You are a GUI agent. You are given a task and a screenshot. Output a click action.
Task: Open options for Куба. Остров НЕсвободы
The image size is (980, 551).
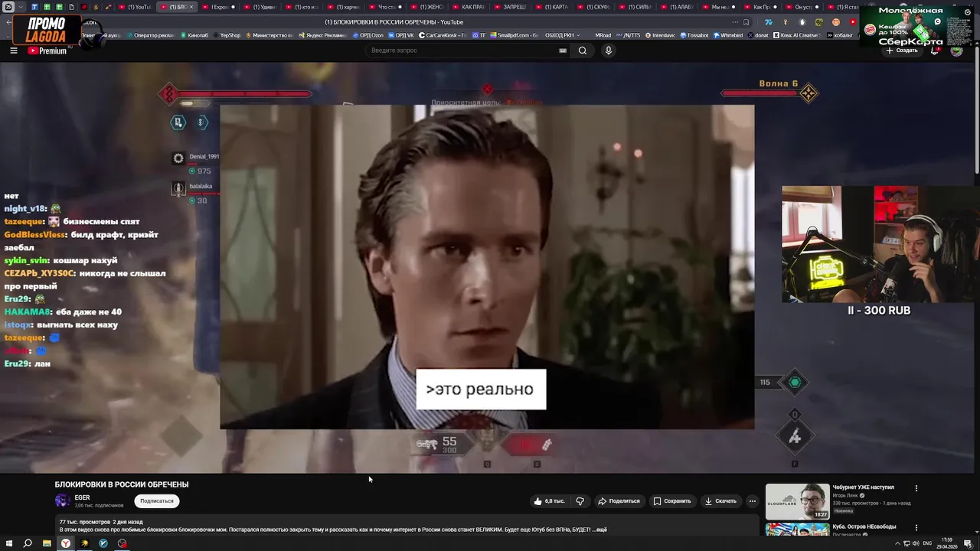click(x=916, y=528)
